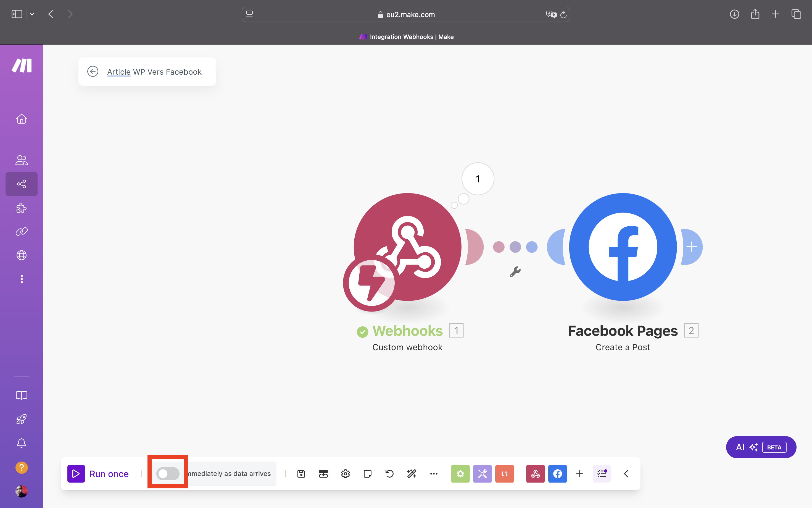Click the Webhooks module label

[x=407, y=331]
